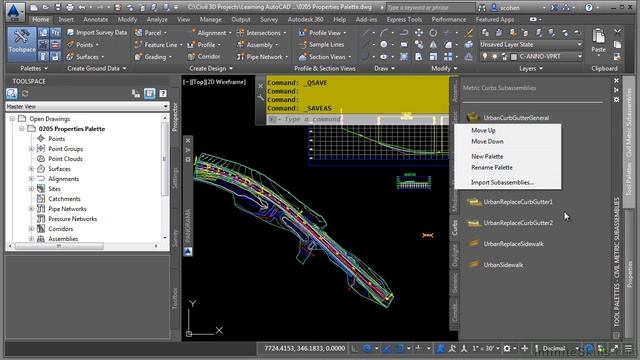
Task: Expand the Corridors tree node
Action: pyautogui.click(x=31, y=229)
